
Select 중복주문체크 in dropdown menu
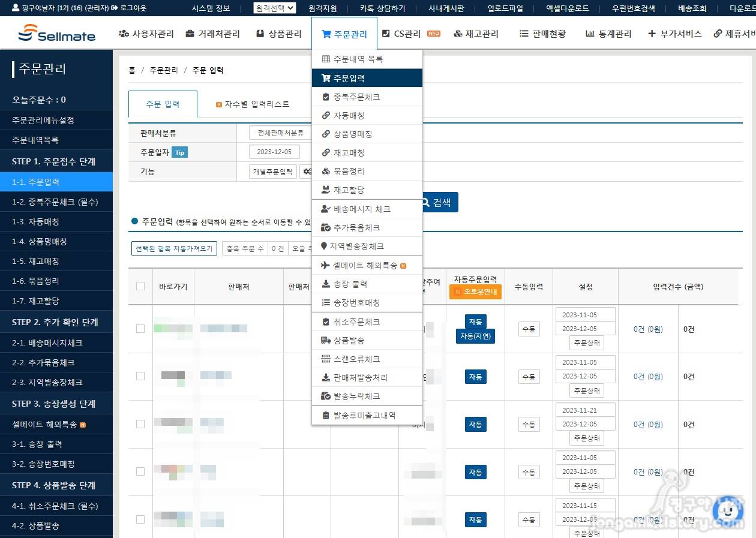367,97
